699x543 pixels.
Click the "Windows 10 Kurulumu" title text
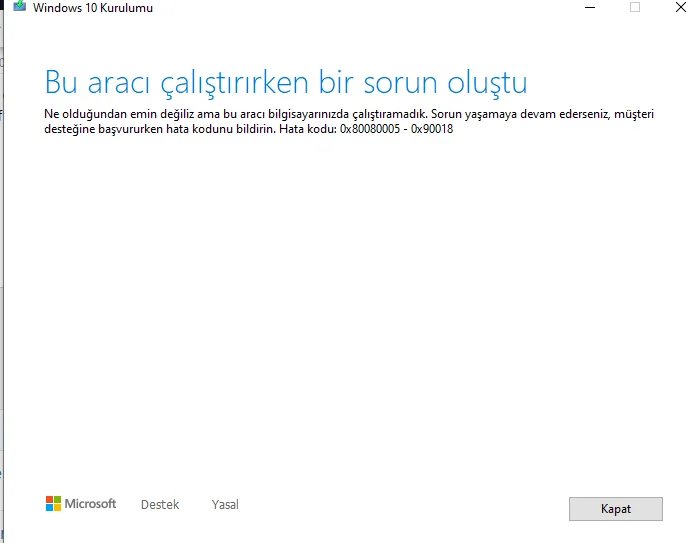pyautogui.click(x=93, y=8)
